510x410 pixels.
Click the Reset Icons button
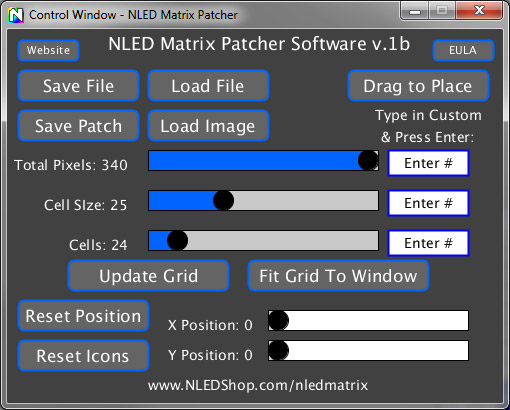coord(83,356)
